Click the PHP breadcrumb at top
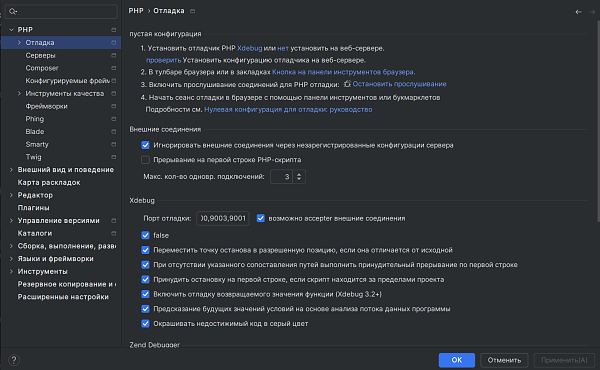The image size is (600, 370). point(136,11)
